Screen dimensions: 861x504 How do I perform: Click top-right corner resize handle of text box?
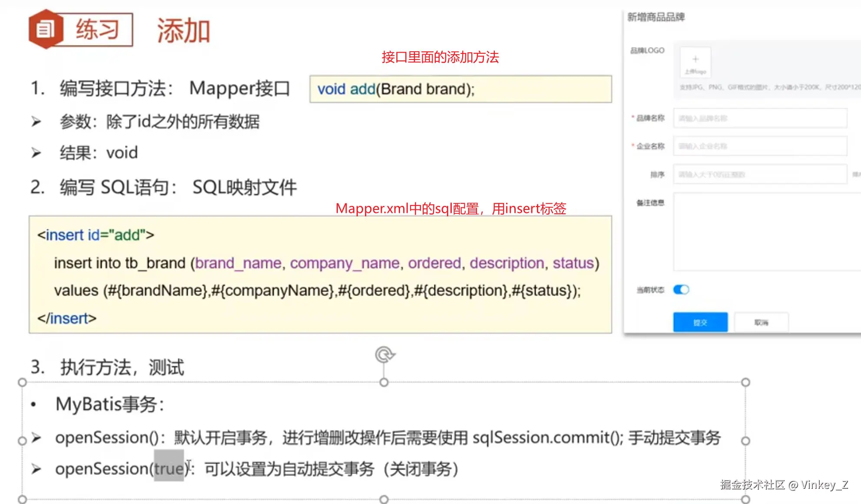tap(745, 382)
